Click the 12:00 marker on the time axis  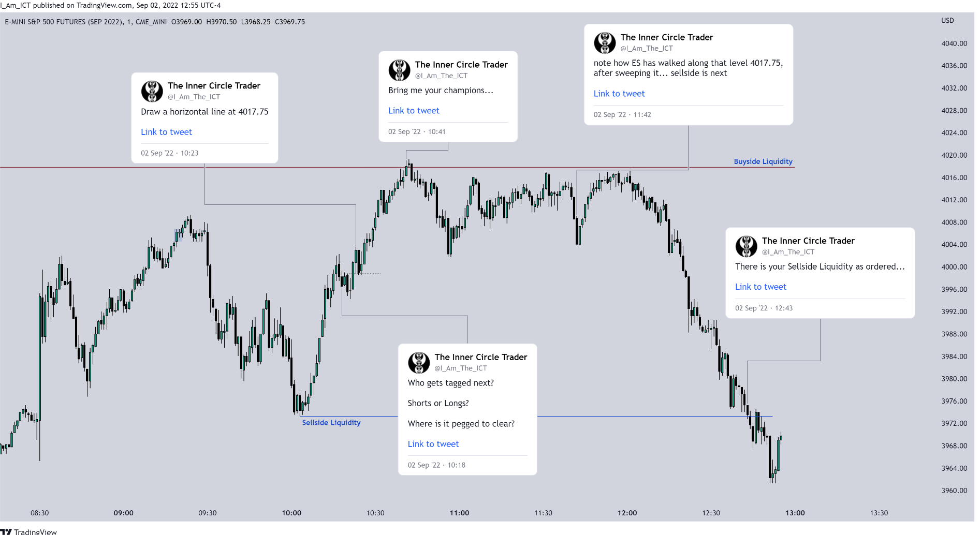[x=627, y=513]
